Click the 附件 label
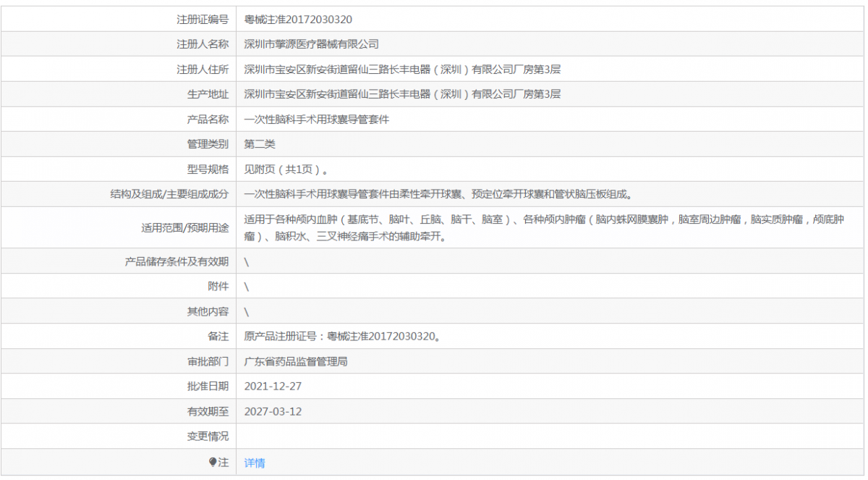Viewport: 868px width, 480px height. click(218, 287)
